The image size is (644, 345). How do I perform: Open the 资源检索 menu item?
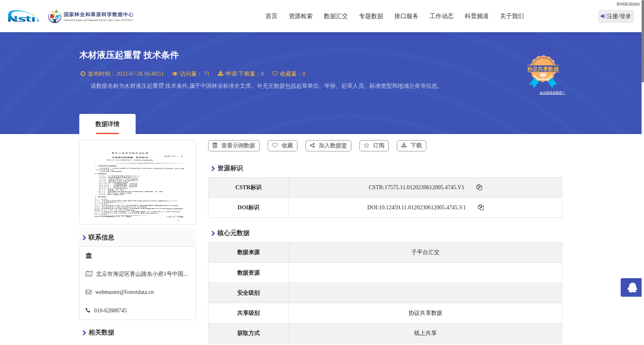(301, 16)
